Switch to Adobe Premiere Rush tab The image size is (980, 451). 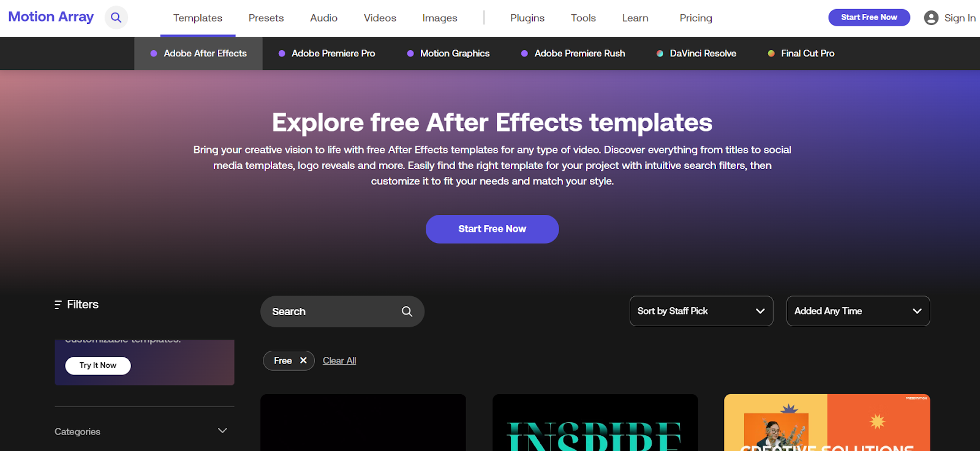(573, 53)
